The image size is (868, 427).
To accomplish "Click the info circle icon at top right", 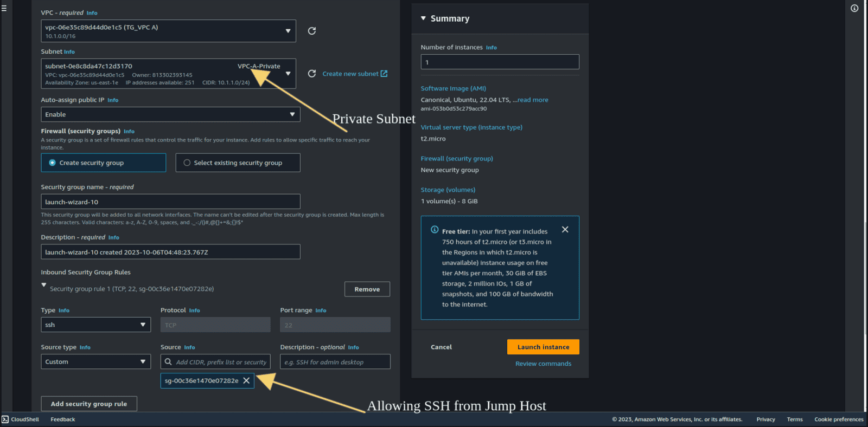I will (x=854, y=8).
